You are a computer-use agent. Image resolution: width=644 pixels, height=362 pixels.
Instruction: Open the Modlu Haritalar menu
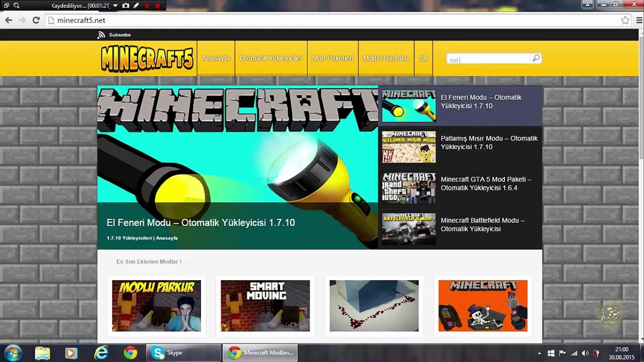pos(386,58)
